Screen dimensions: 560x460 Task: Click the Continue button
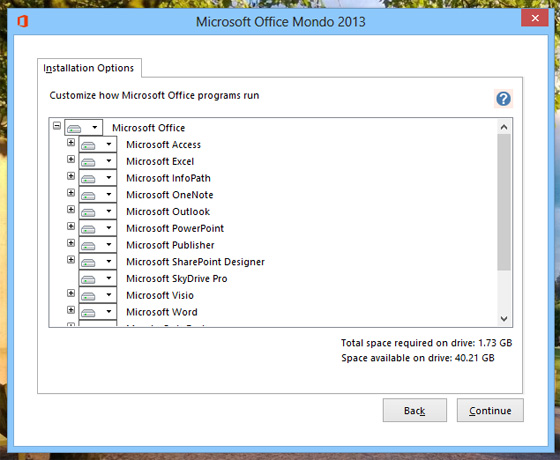pyautogui.click(x=490, y=410)
